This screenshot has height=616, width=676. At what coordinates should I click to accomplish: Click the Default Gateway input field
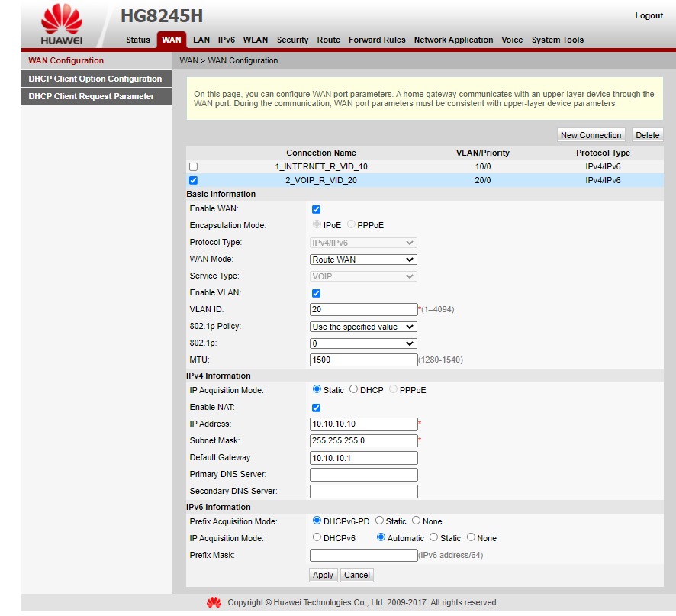pyautogui.click(x=363, y=458)
